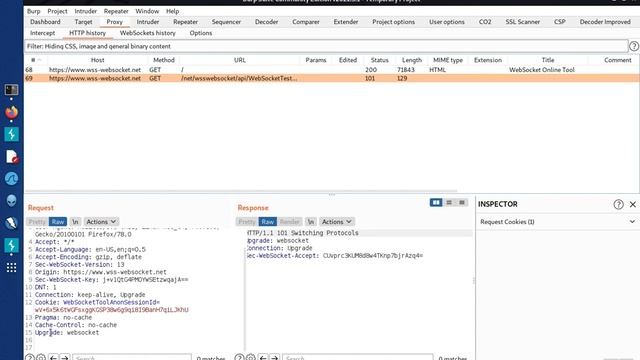Open Response search settings gear
This screenshot has width=640, height=360.
(251, 358)
